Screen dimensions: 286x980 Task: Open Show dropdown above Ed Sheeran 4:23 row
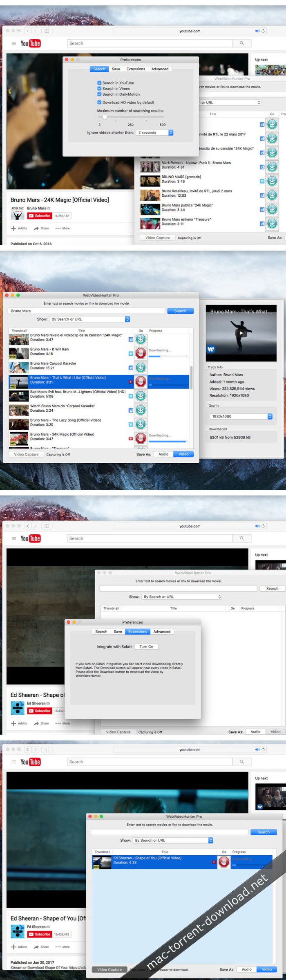tap(173, 840)
